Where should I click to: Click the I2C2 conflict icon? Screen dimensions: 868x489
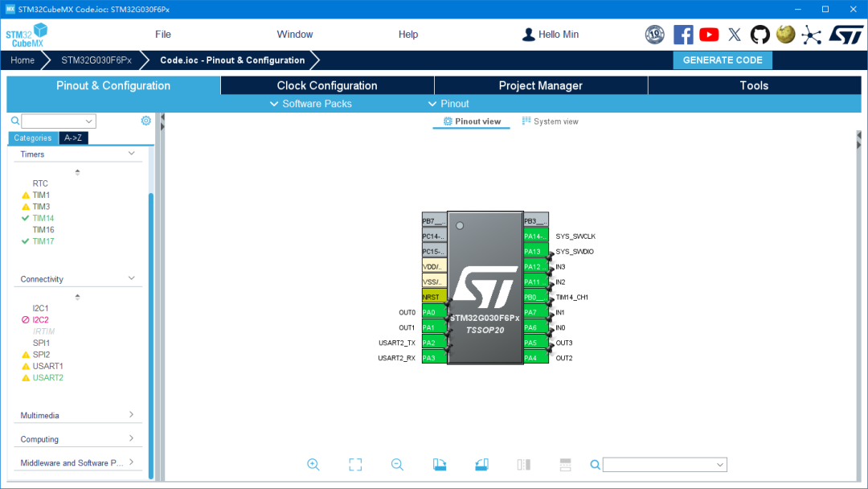click(26, 319)
